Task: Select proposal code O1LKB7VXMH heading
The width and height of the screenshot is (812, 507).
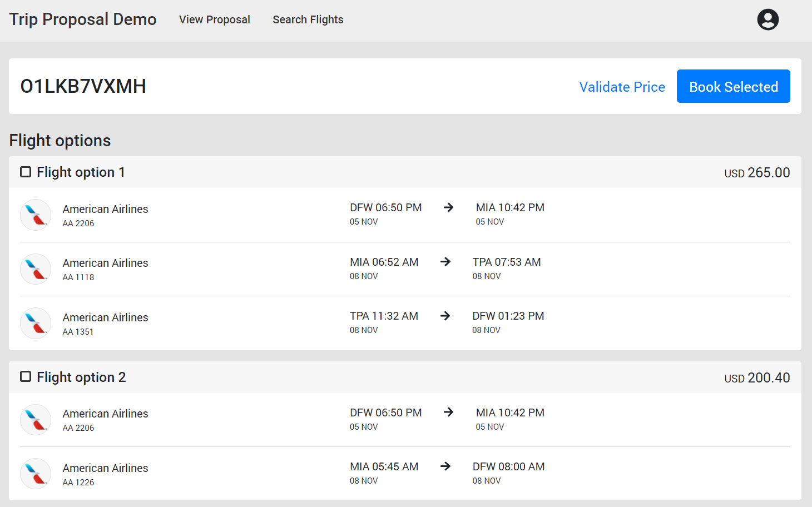Action: coord(83,87)
